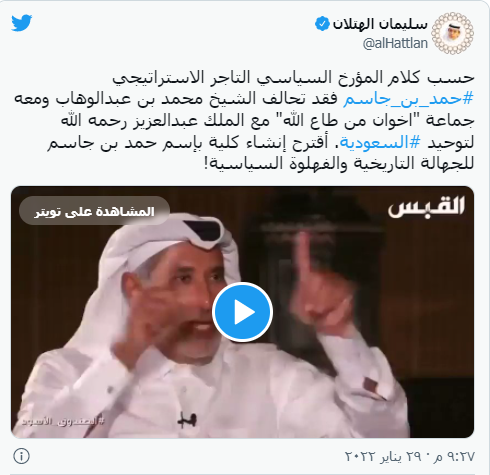Click the lapel microphone in the video

187,419
